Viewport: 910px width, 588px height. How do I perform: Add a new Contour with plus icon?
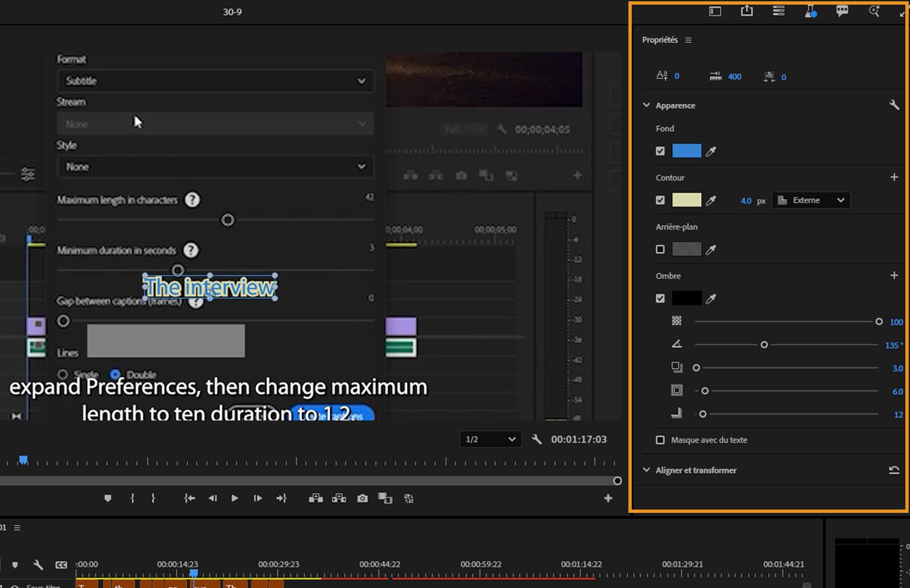pyautogui.click(x=894, y=177)
